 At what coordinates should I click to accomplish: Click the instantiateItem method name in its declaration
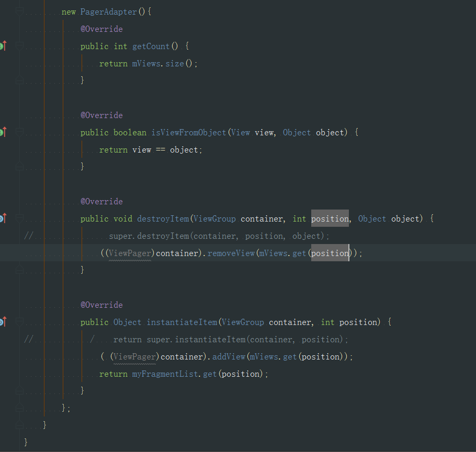(x=182, y=322)
